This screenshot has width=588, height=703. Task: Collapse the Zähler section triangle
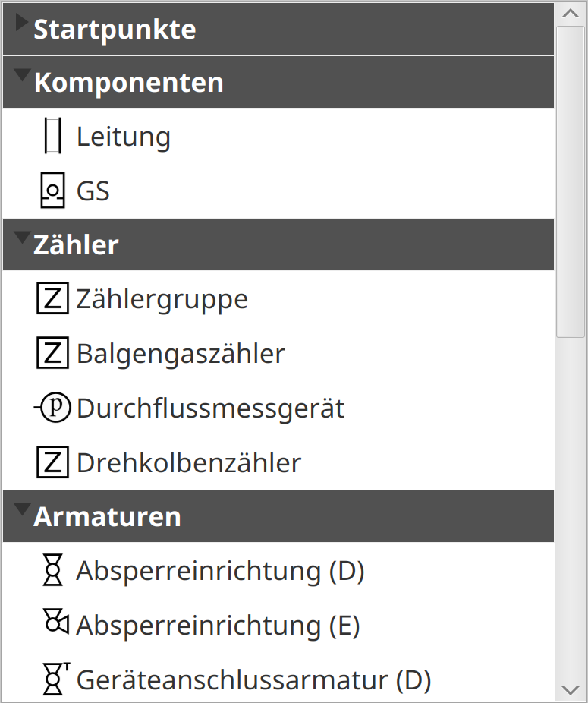(x=22, y=238)
